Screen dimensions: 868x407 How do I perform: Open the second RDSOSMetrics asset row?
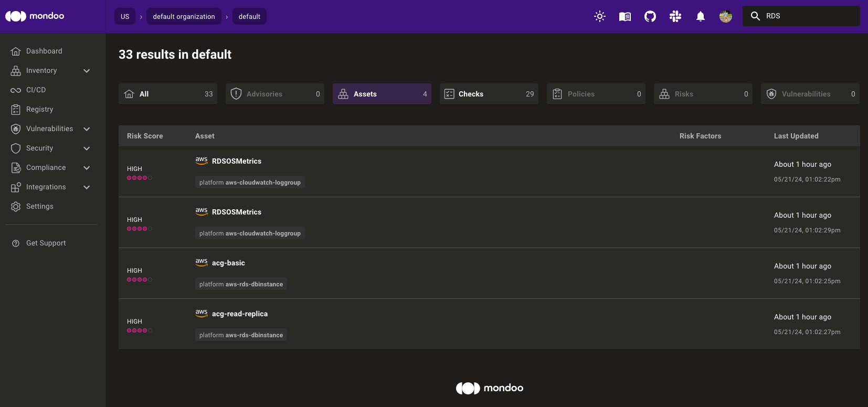pos(489,222)
